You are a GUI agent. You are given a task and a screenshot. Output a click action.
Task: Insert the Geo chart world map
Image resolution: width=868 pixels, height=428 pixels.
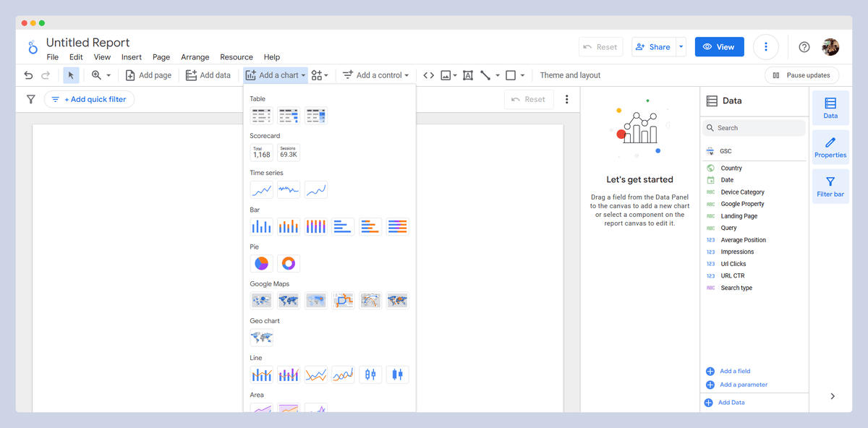click(x=261, y=338)
